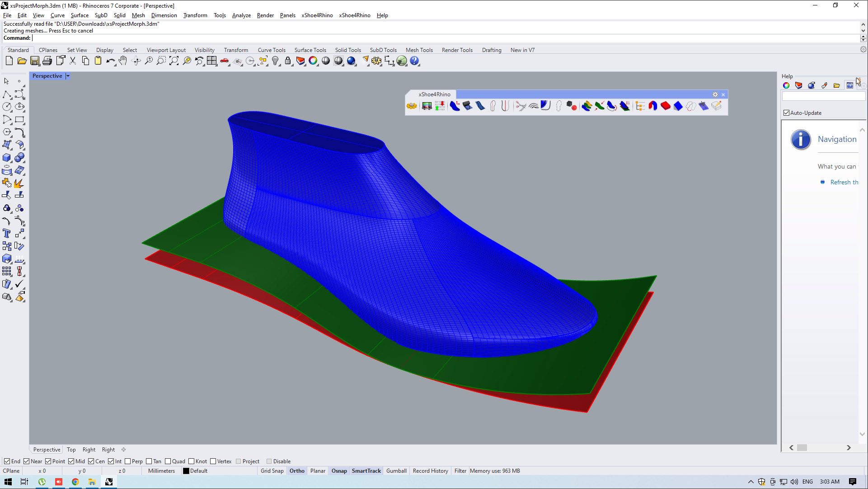Image resolution: width=868 pixels, height=489 pixels.
Task: Click the red magnet icon in xShoe4Rhino
Action: click(x=652, y=106)
